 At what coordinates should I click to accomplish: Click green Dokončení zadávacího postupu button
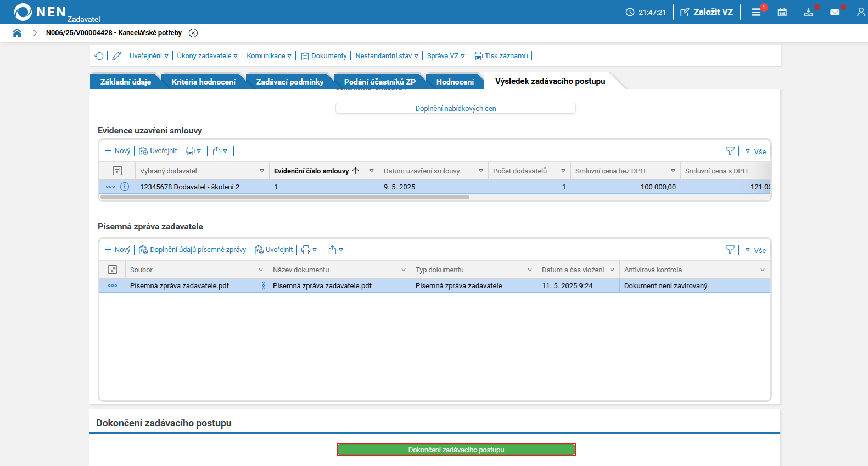click(456, 450)
